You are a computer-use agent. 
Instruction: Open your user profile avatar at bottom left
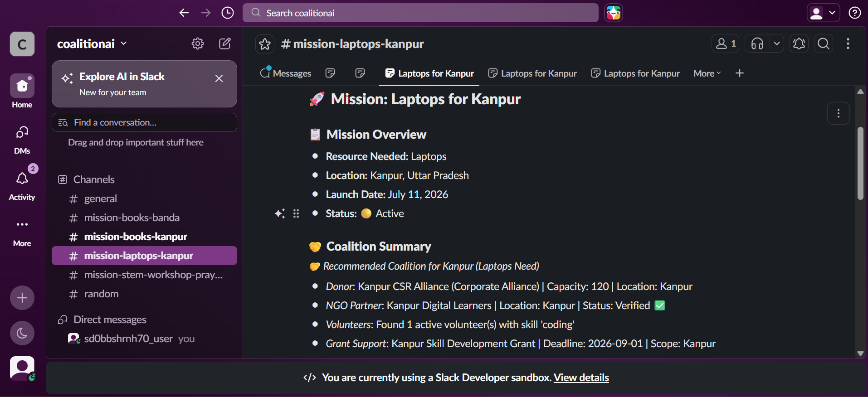tap(22, 368)
